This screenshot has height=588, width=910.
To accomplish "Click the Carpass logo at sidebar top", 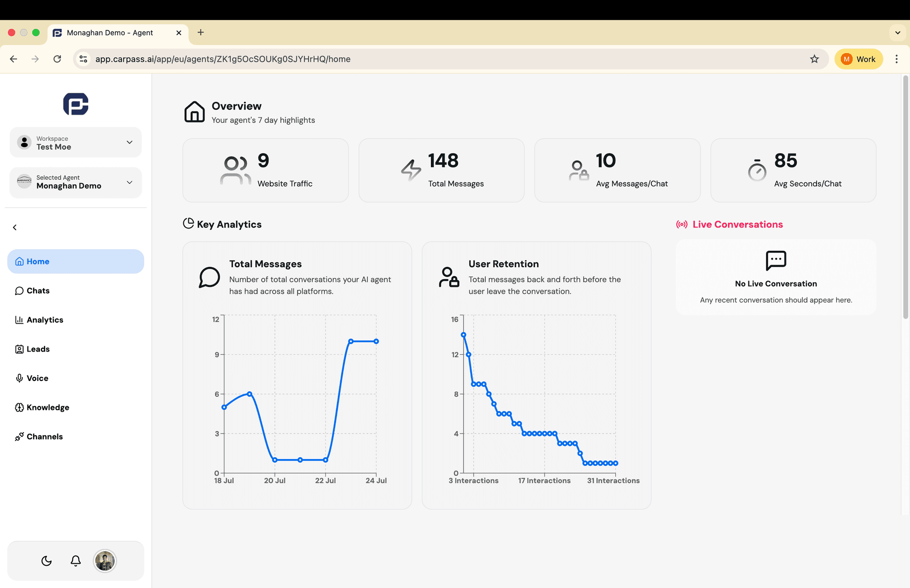I will [75, 104].
